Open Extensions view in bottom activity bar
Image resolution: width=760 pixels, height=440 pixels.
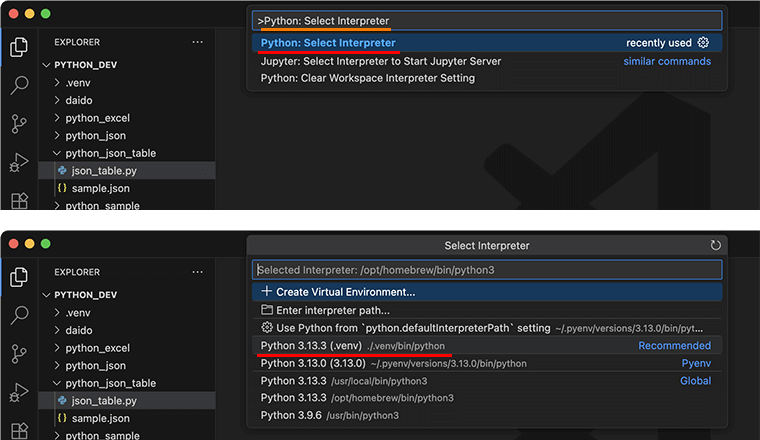[x=19, y=431]
